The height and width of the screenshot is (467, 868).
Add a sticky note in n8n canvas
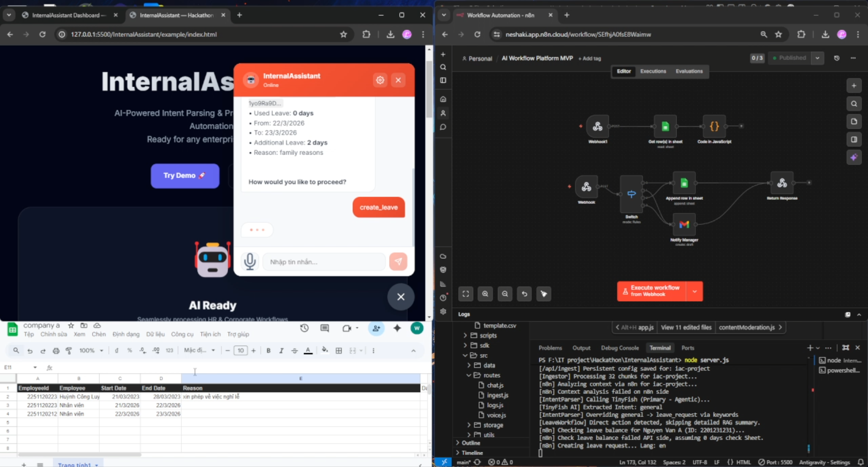click(854, 121)
